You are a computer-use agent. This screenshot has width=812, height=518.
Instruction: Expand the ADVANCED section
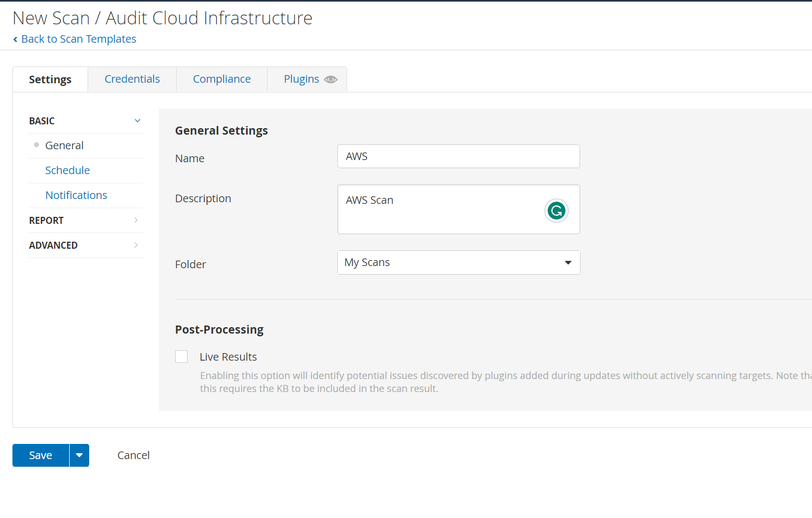click(85, 245)
